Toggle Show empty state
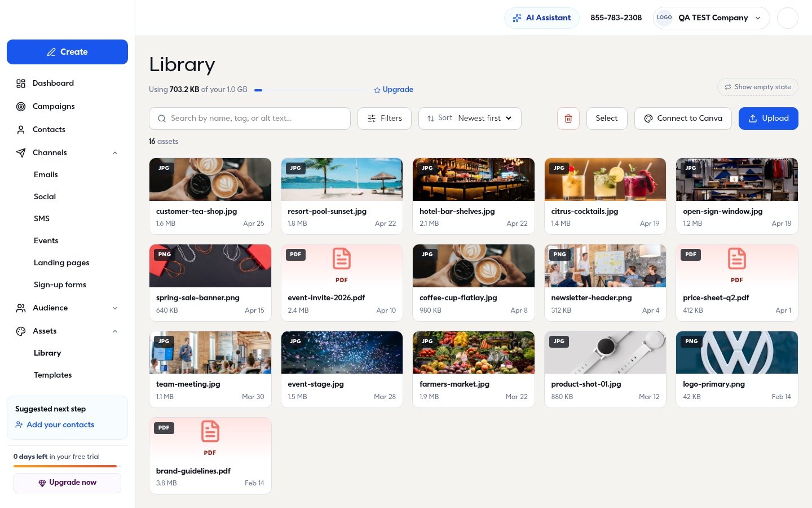The image size is (812, 508). tap(758, 87)
